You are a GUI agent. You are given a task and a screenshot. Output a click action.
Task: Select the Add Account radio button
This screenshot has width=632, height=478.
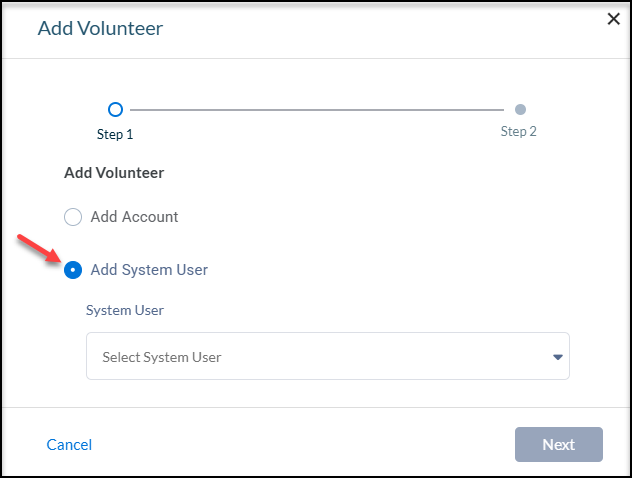tap(73, 217)
